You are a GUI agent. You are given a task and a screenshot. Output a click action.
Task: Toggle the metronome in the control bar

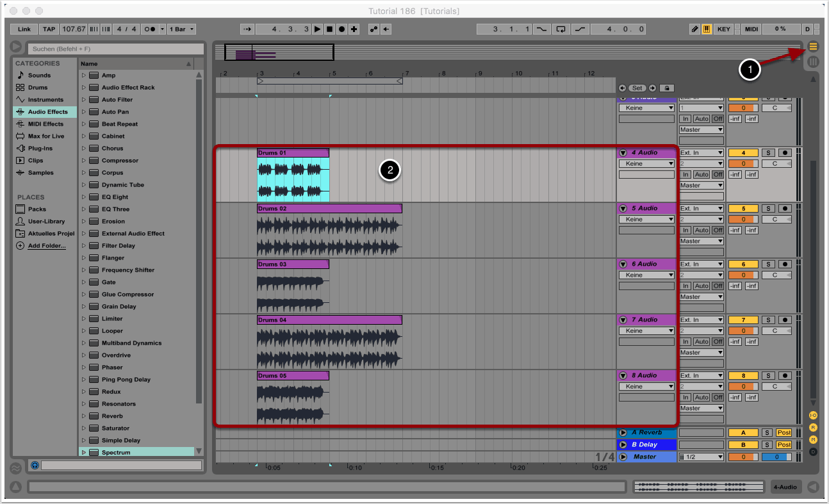click(x=149, y=29)
